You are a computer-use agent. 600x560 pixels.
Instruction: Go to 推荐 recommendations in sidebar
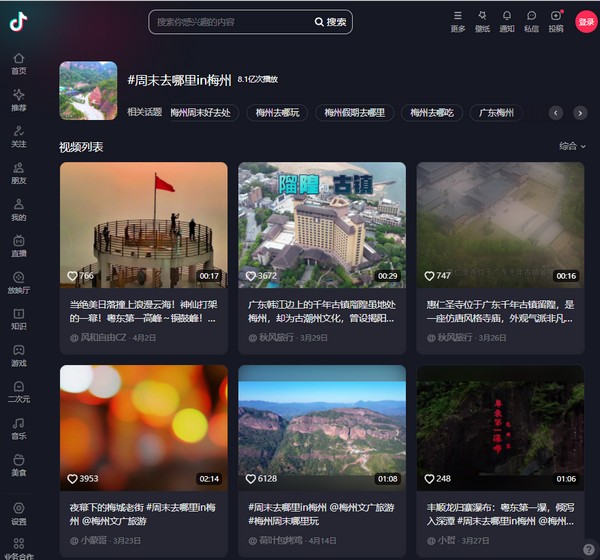[x=18, y=99]
